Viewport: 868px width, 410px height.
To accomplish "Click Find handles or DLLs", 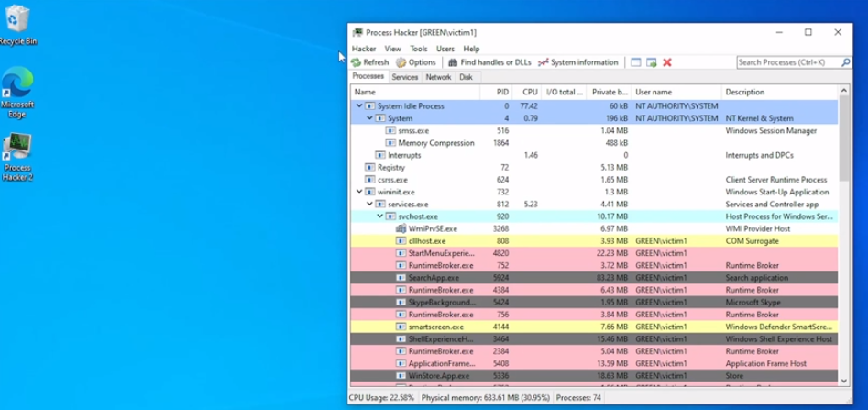I will pos(489,62).
